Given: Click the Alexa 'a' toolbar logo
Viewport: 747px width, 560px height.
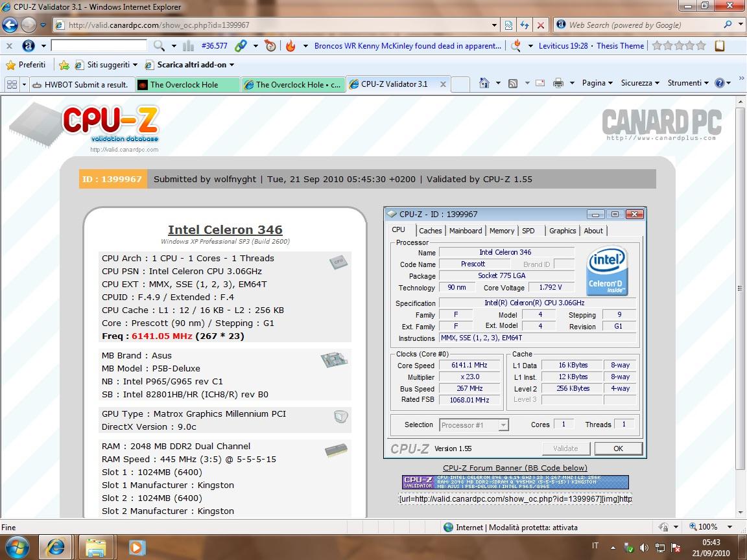Looking at the screenshot, I should click(29, 46).
